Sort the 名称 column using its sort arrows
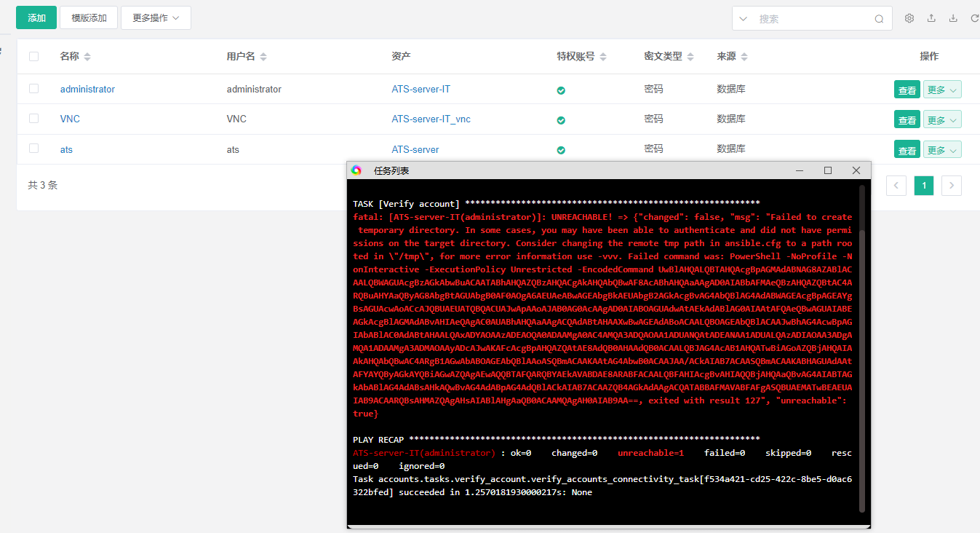 click(87, 55)
